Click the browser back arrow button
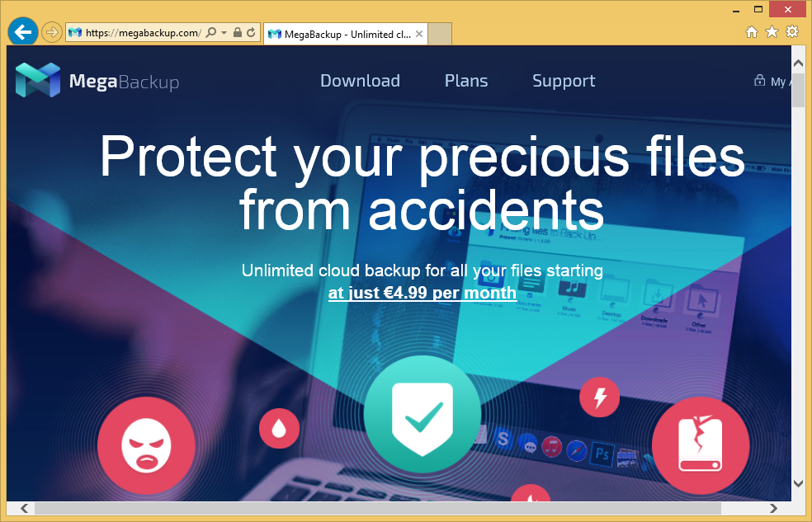 23,32
